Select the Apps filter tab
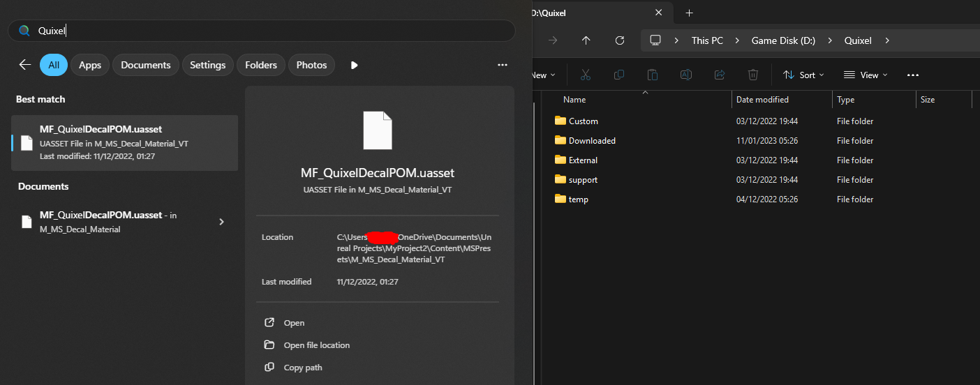Viewport: 980px width, 385px height. (90, 65)
